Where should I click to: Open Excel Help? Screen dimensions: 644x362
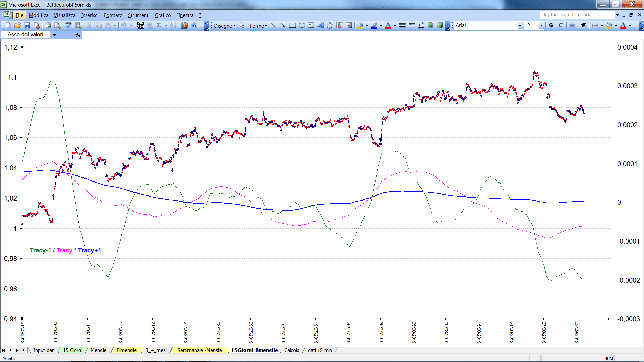(x=194, y=25)
